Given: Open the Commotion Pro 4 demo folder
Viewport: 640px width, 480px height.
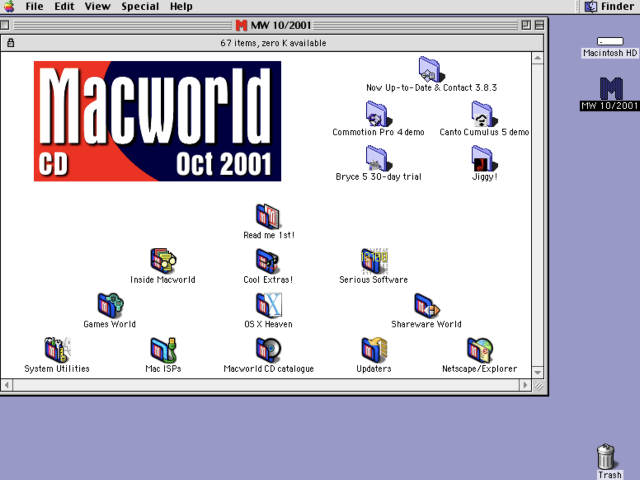Looking at the screenshot, I should coord(378,114).
